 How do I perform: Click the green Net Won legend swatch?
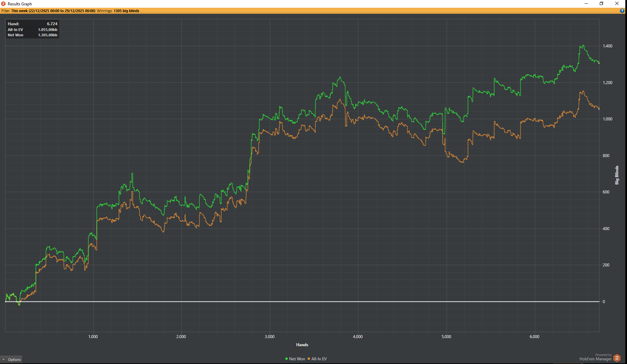click(286, 359)
